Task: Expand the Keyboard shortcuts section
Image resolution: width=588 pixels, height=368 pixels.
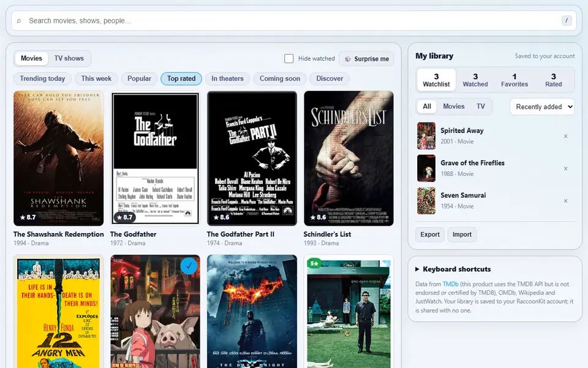Action: (453, 269)
